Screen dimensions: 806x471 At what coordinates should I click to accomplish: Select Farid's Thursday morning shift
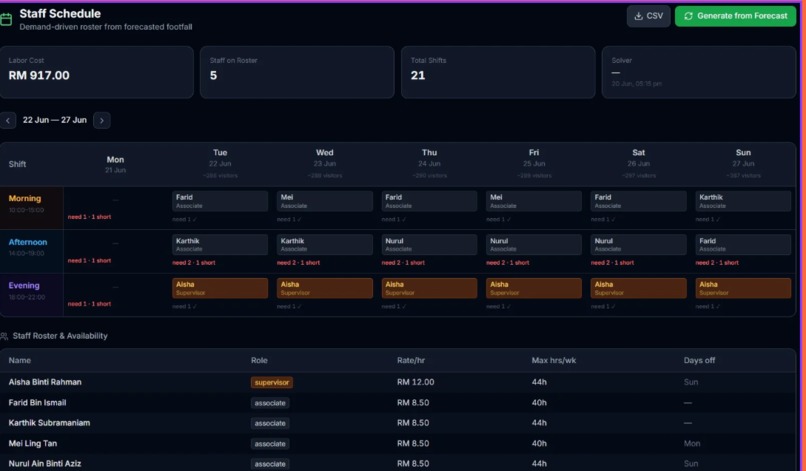pos(429,201)
